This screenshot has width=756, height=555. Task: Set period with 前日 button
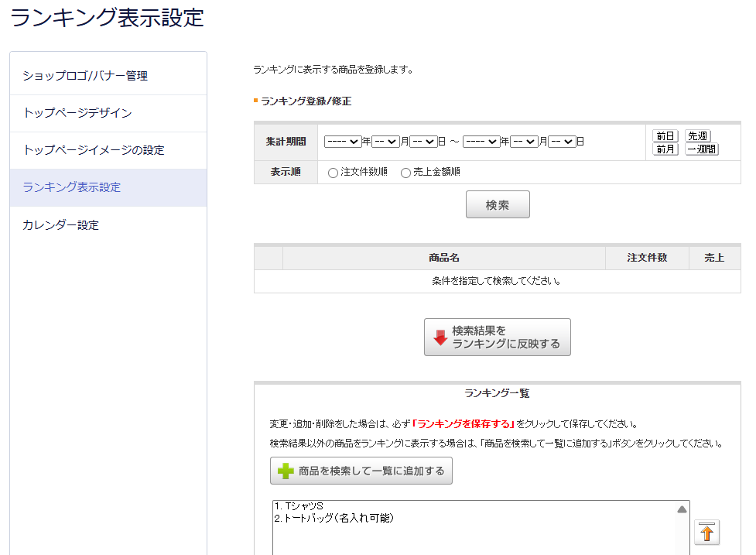click(665, 136)
